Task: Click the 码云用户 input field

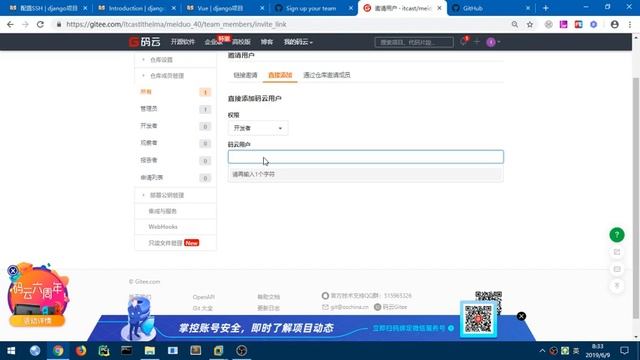Action: pos(366,157)
